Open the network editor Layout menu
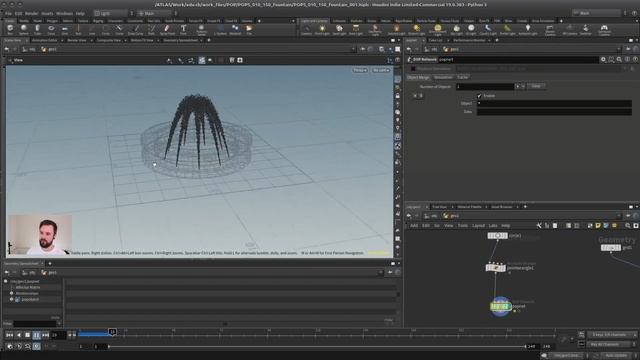The height and width of the screenshot is (360, 640). pos(478,226)
